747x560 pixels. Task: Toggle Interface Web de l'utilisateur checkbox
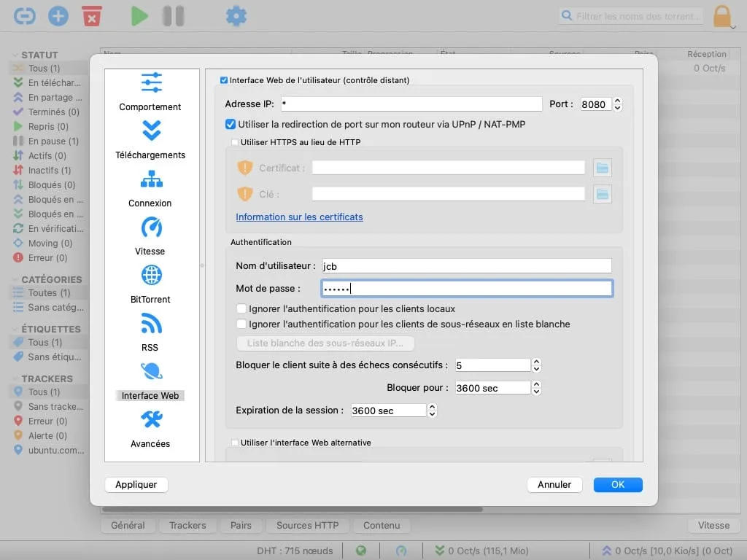[224, 80]
